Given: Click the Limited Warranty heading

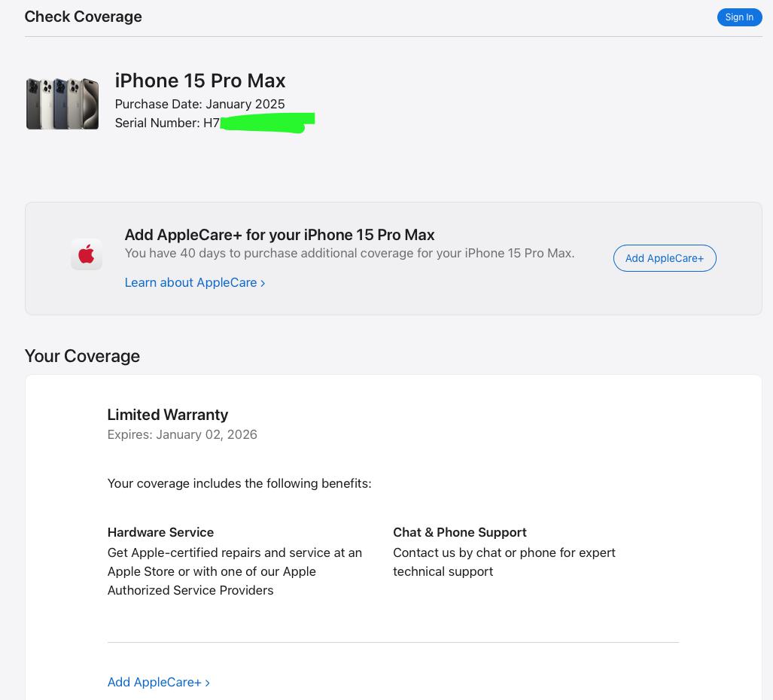Looking at the screenshot, I should (x=168, y=415).
